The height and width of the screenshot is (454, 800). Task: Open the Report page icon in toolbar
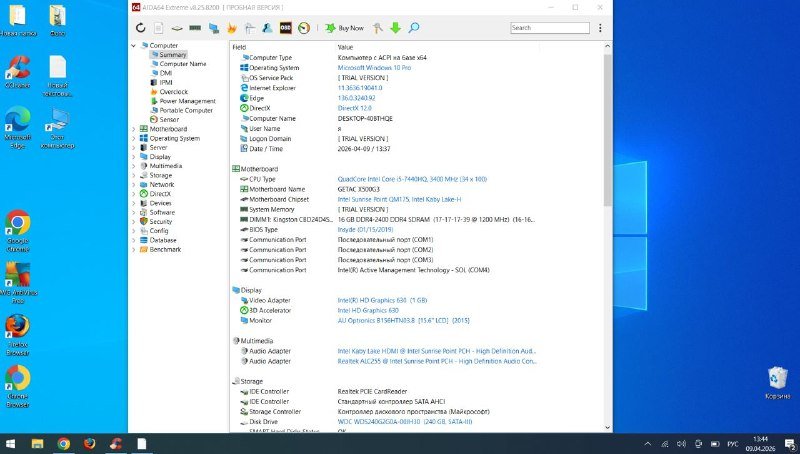pos(158,28)
